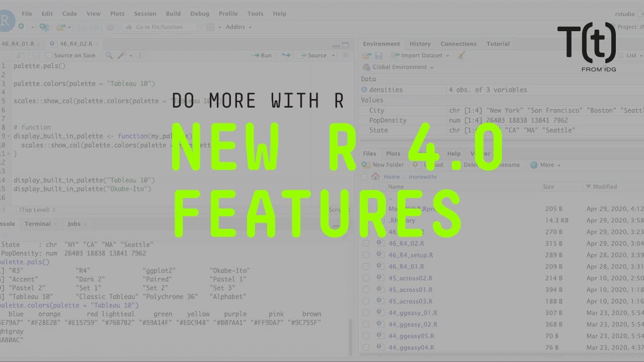Click the document outline icon in editor toolbar

[x=345, y=55]
